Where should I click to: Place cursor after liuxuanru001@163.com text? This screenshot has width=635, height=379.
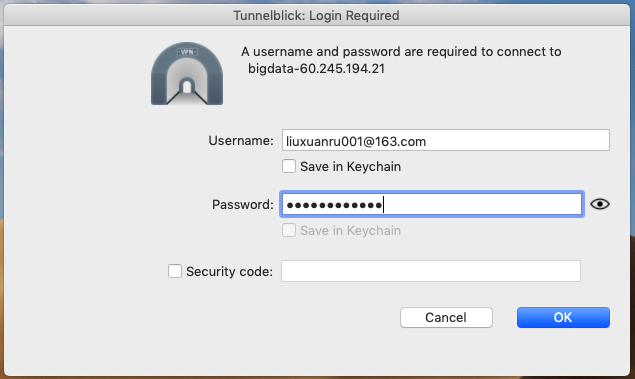(x=428, y=141)
